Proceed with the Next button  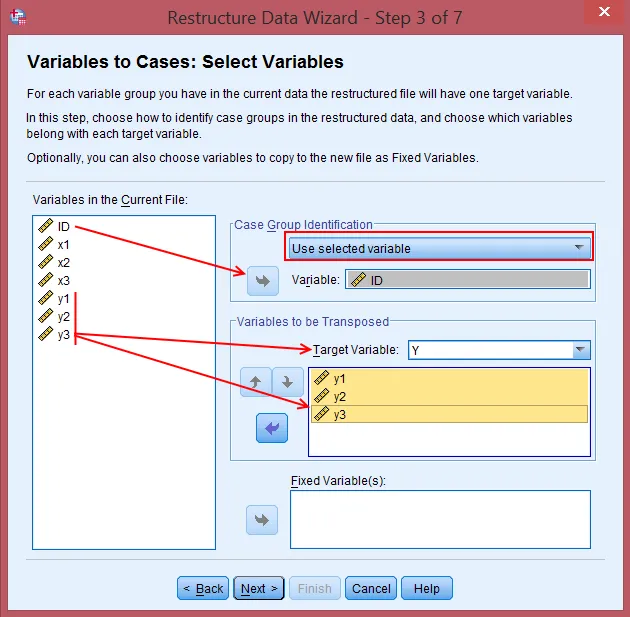click(x=260, y=588)
